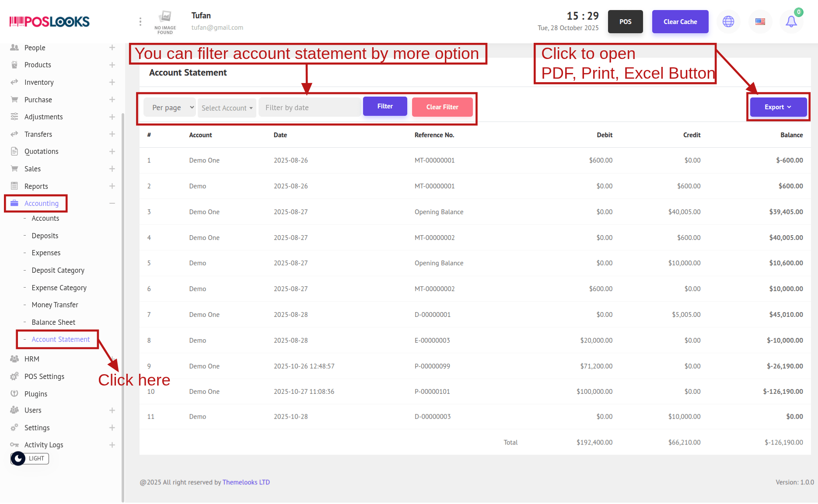Open the Balance Sheet submenu item
Image resolution: width=818 pixels, height=504 pixels.
[x=53, y=322]
